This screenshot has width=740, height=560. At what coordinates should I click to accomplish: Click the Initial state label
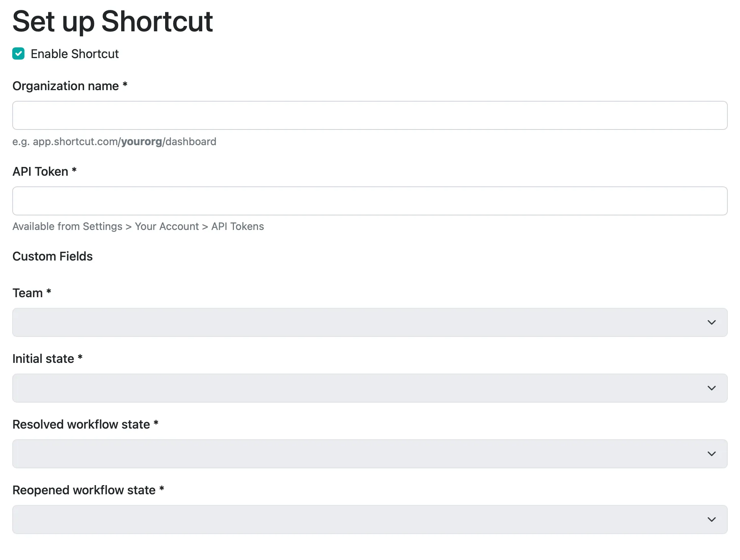[x=43, y=359]
